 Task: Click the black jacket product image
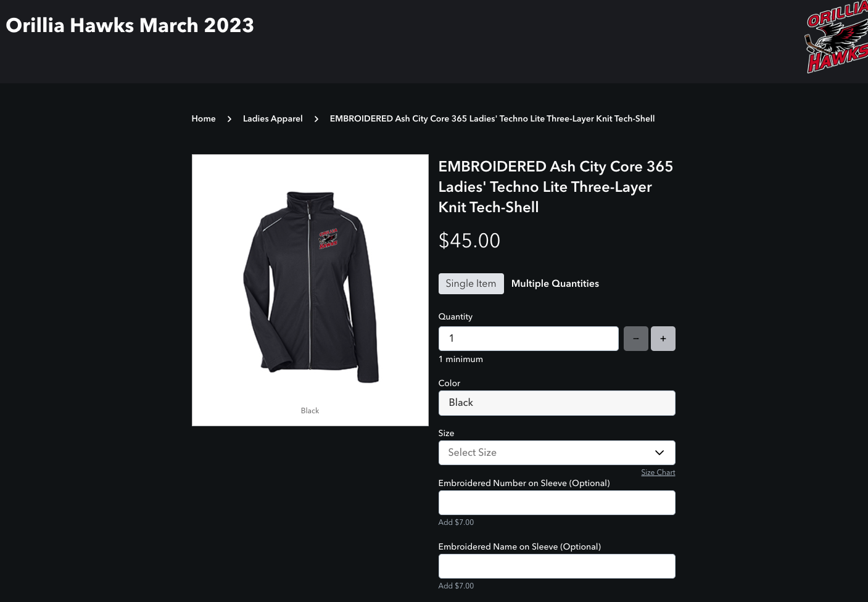[x=310, y=287]
